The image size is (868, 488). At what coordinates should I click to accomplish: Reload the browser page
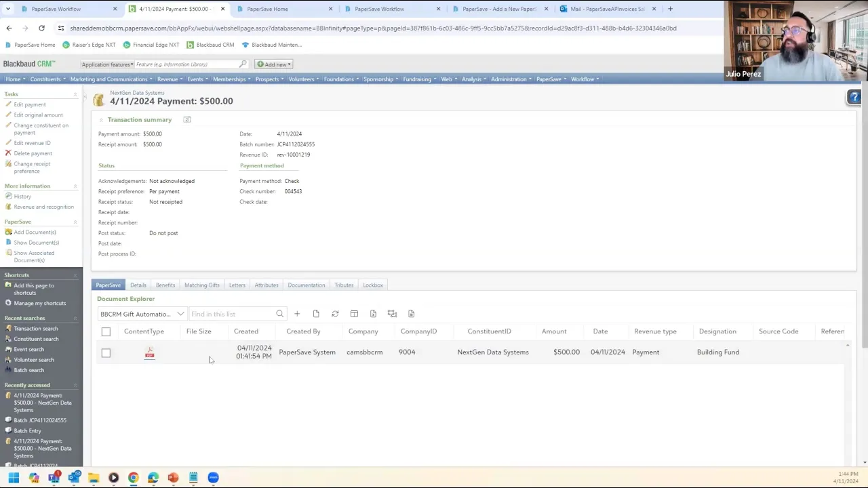click(41, 28)
